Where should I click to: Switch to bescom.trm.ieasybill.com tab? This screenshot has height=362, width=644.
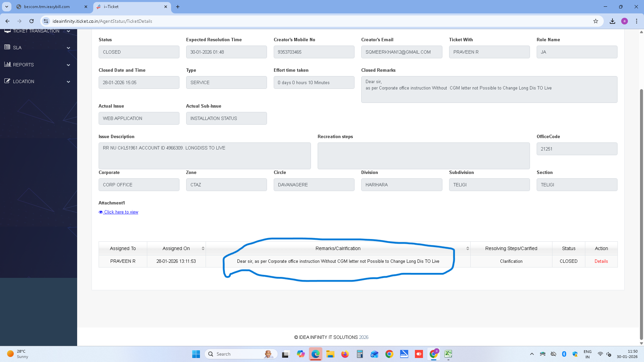[47, 7]
